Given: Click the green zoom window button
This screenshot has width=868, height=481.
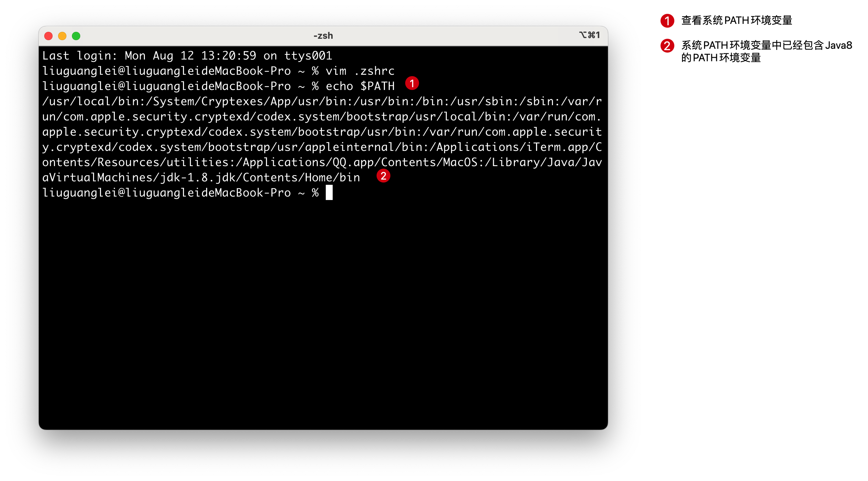Looking at the screenshot, I should pyautogui.click(x=76, y=36).
